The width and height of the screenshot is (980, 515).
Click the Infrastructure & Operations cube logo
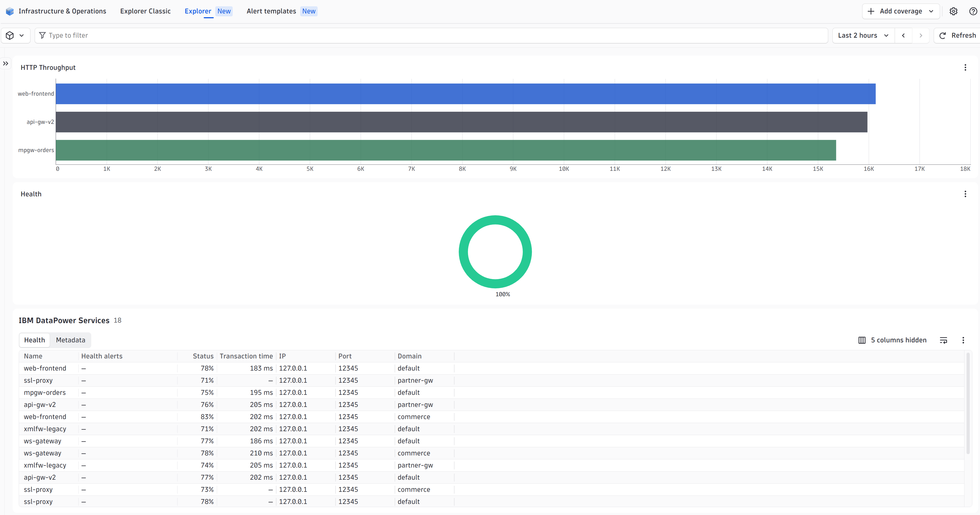click(x=10, y=11)
